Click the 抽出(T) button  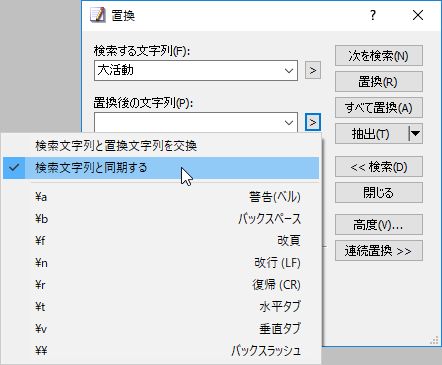coord(371,134)
